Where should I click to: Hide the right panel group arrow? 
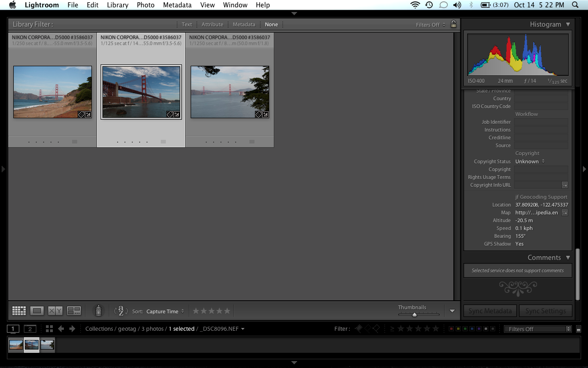click(584, 169)
